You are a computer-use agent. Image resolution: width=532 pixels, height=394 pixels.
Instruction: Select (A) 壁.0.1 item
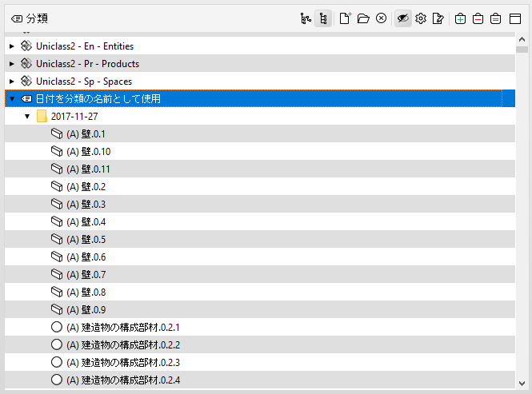tap(260, 134)
